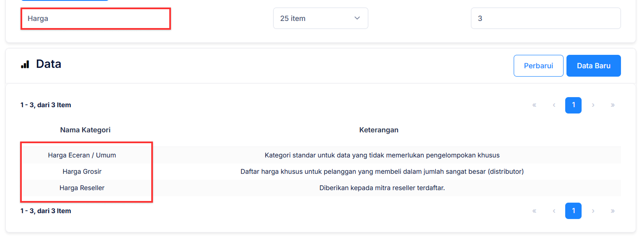Open the 25 item dropdown
Screen dimensions: 644x237
point(321,18)
